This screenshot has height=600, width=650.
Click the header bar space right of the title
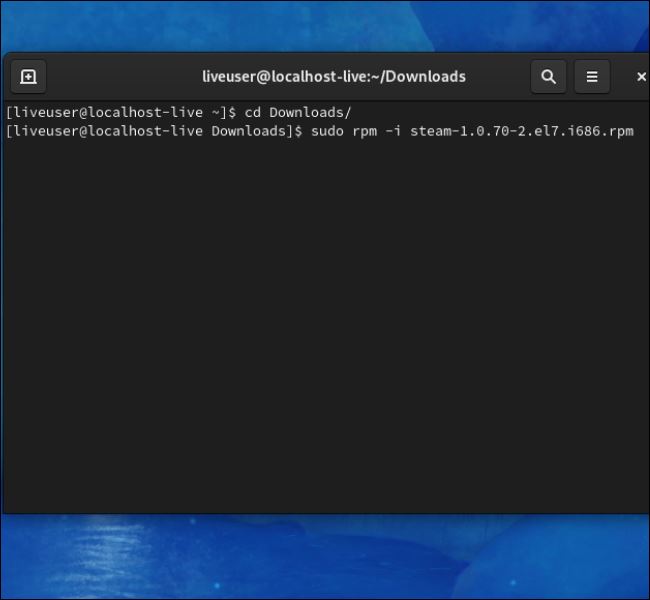[498, 77]
